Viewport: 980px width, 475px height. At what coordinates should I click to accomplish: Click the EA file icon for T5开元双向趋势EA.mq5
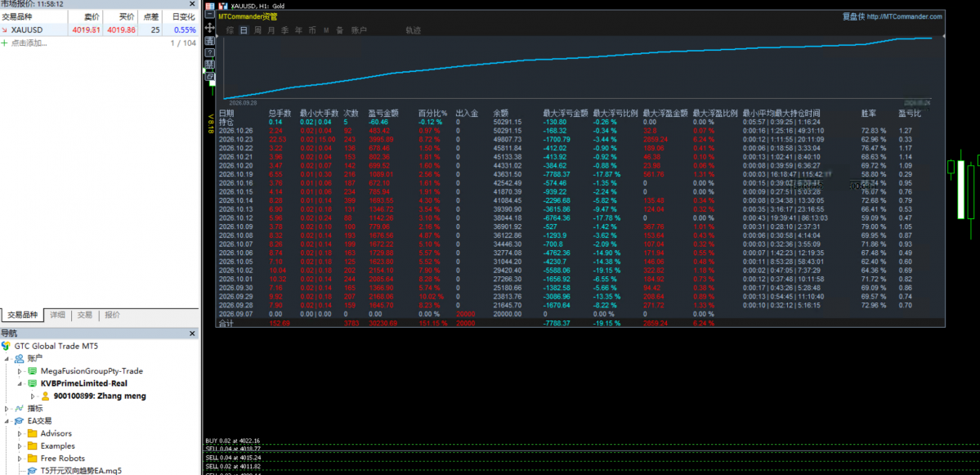[32, 471]
